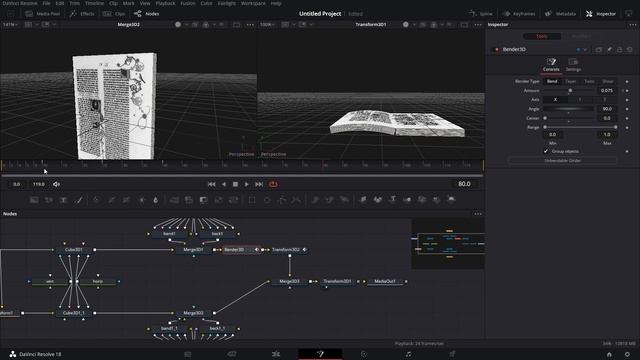
Task: Open the Fusion menu
Action: click(188, 3)
